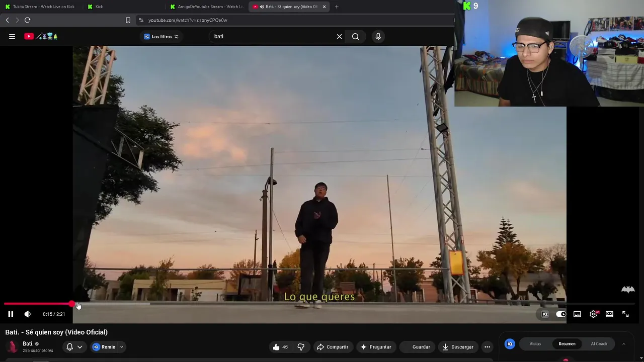644x362 pixels.
Task: Click the Preguntar button
Action: click(x=375, y=347)
